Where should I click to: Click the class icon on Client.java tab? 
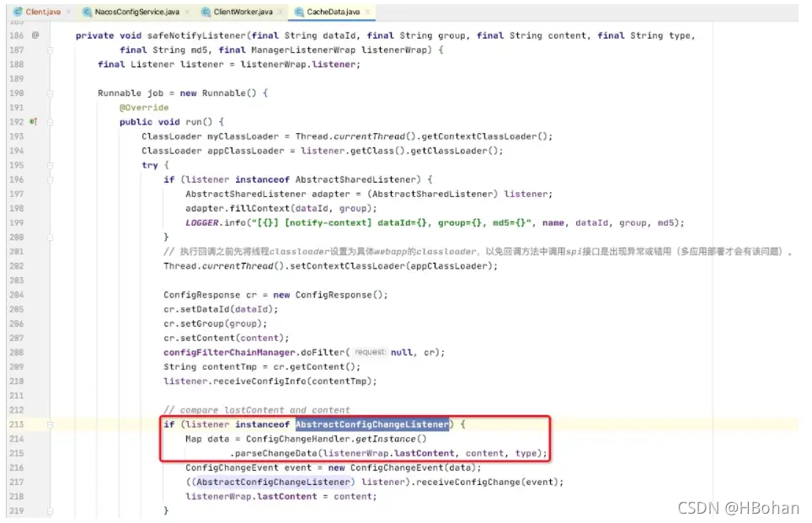pyautogui.click(x=19, y=12)
